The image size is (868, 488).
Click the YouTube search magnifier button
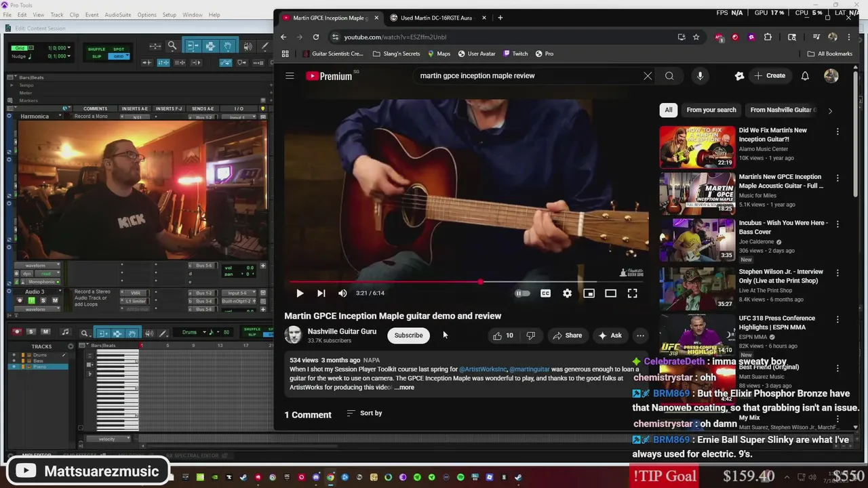tap(669, 76)
